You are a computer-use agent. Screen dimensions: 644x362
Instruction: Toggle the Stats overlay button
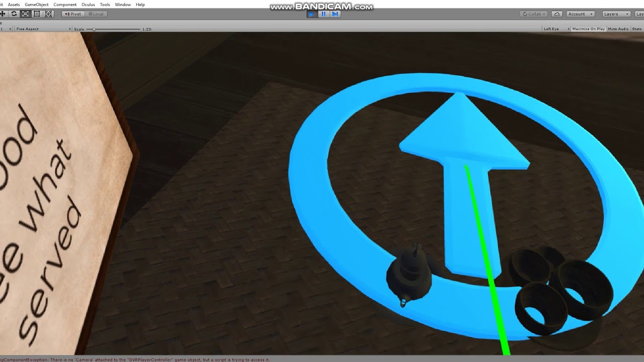[637, 29]
